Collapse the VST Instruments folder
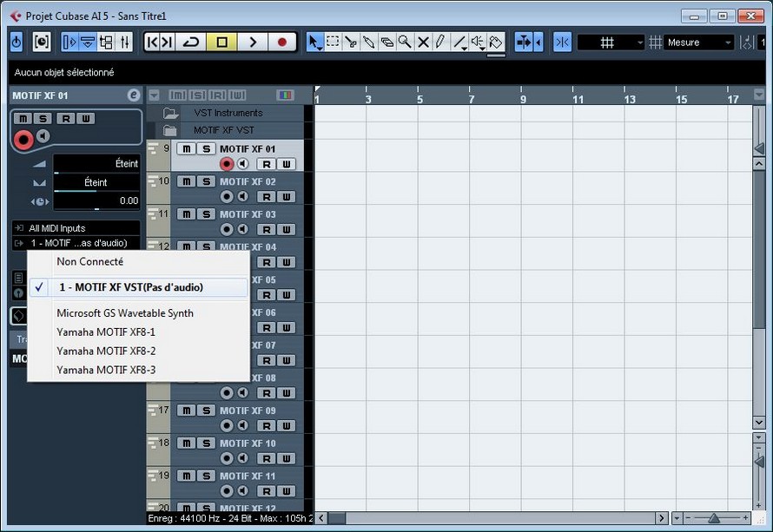 [x=170, y=113]
